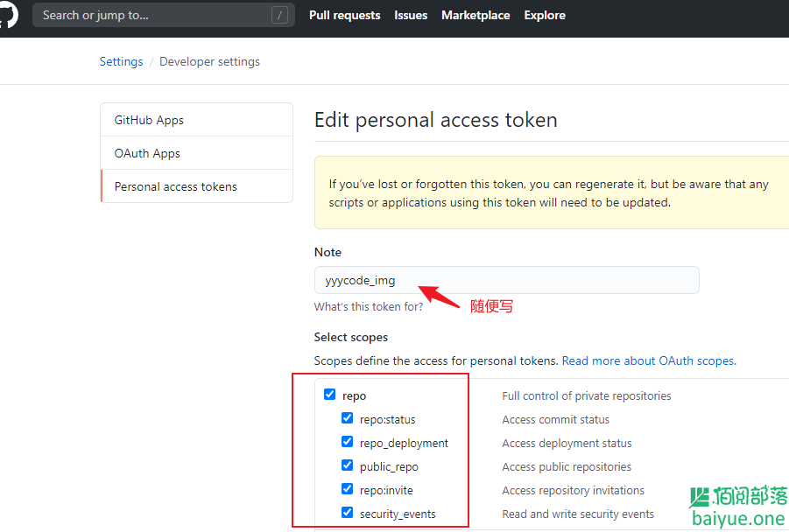The width and height of the screenshot is (789, 532).
Task: Select OAuth Apps in sidebar
Action: coord(197,153)
